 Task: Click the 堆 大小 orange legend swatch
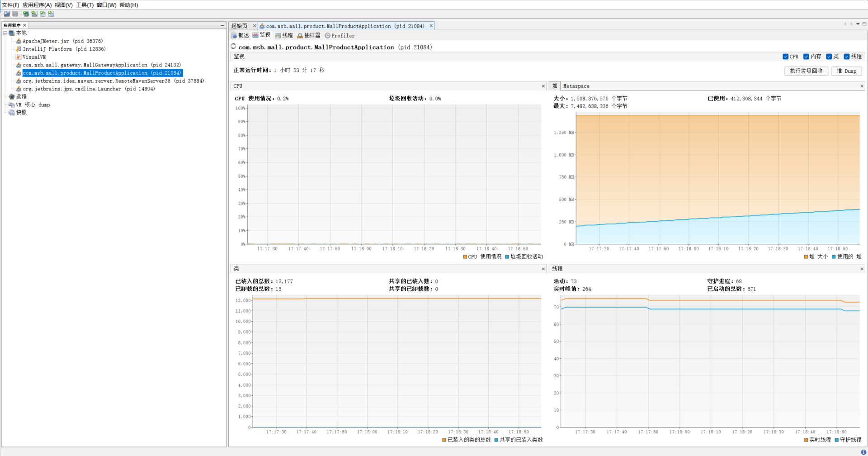(x=806, y=256)
